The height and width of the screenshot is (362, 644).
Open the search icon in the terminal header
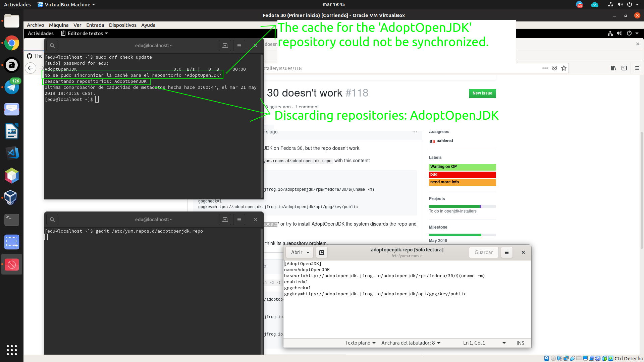click(x=52, y=45)
